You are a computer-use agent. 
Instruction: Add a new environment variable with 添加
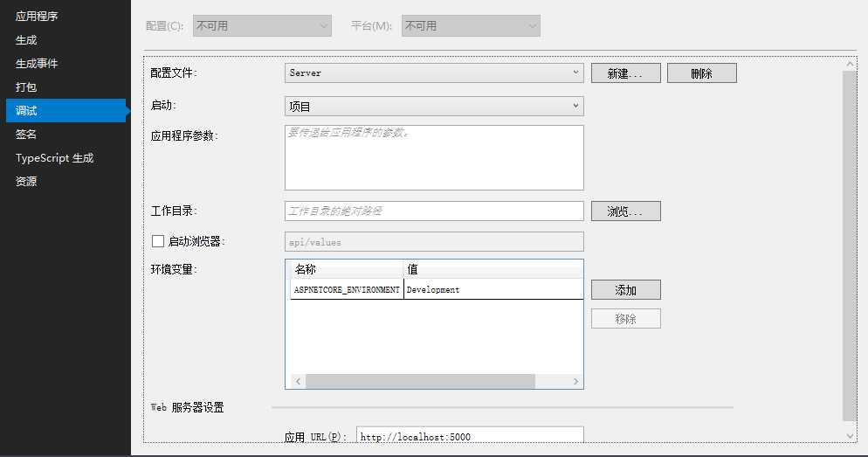point(625,290)
